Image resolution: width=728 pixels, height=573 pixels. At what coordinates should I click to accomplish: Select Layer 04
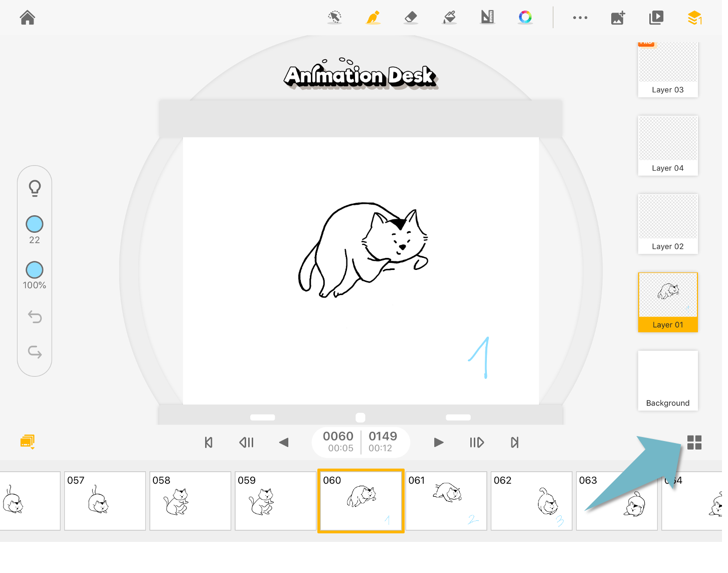tap(668, 146)
